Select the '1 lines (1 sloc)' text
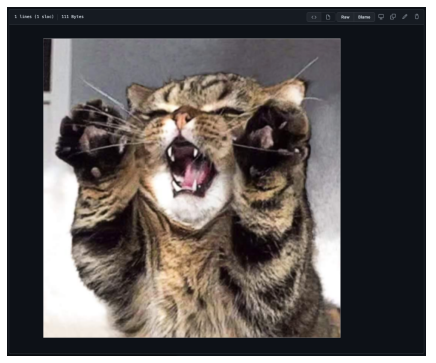The image size is (436, 363). click(34, 17)
